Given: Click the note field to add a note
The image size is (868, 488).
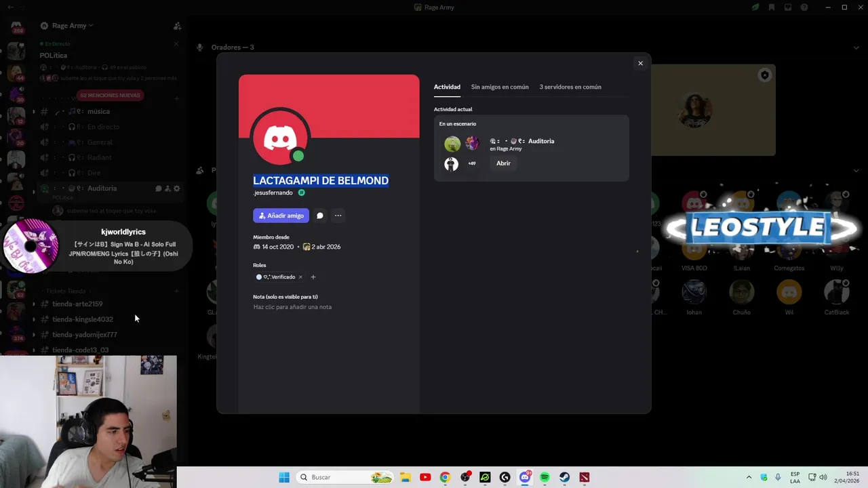Looking at the screenshot, I should [292, 307].
